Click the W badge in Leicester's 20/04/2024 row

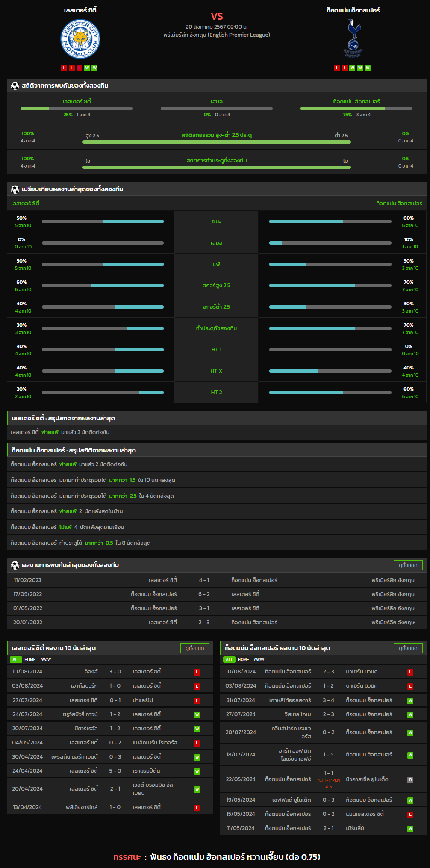click(x=197, y=789)
